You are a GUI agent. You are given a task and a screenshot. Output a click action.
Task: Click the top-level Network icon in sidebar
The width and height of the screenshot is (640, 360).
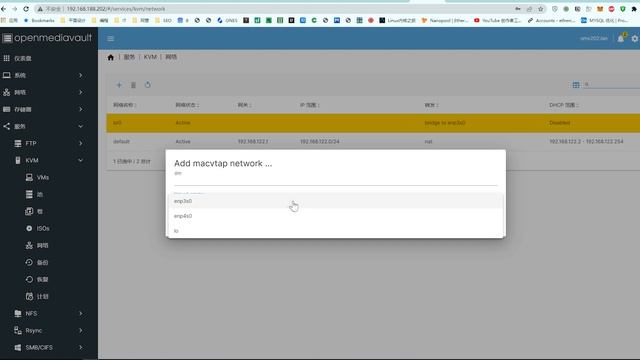coord(7,92)
